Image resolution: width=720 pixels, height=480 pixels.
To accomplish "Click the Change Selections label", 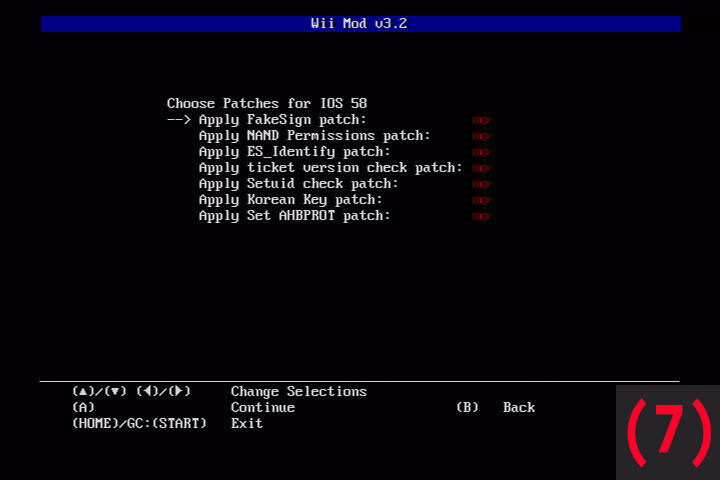I will 298,392.
